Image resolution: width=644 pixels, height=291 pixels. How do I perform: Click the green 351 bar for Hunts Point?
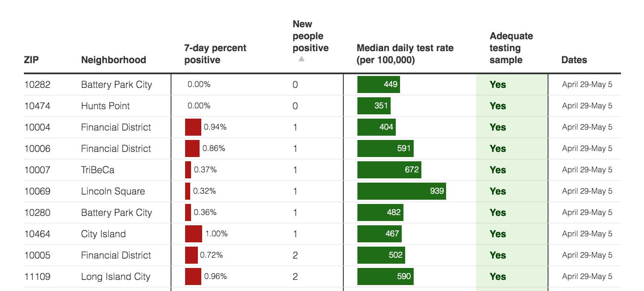click(374, 106)
